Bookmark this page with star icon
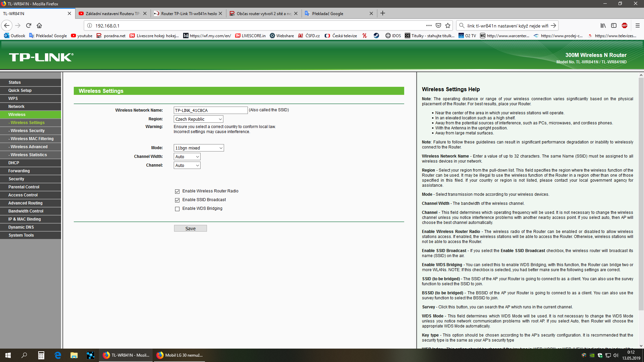The height and width of the screenshot is (362, 644). tap(448, 25)
